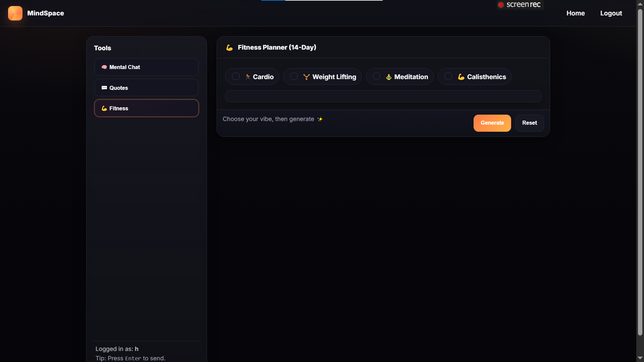
Task: Switch to the Quotes tool
Action: click(x=146, y=88)
